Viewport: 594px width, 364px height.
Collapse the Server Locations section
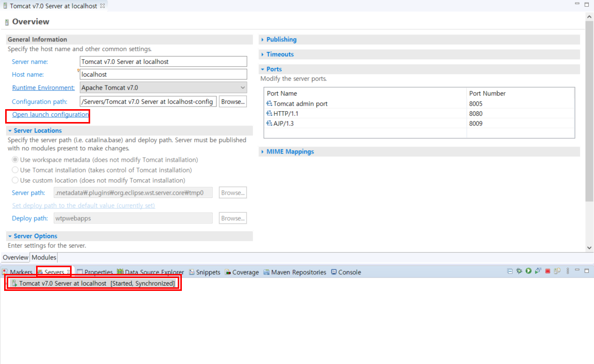coord(10,130)
